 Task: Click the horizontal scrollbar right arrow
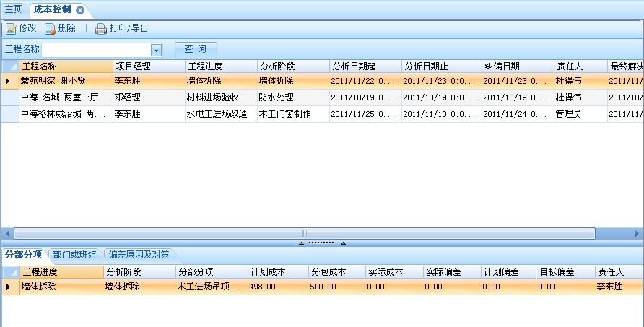[637, 234]
